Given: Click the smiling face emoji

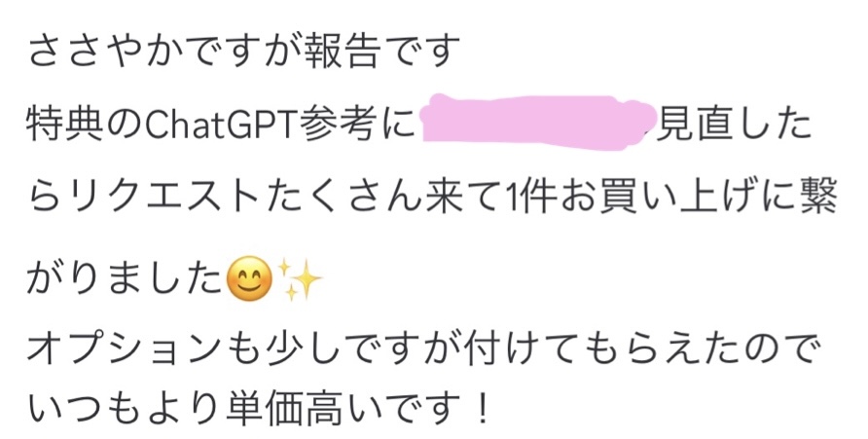Looking at the screenshot, I should tap(250, 278).
